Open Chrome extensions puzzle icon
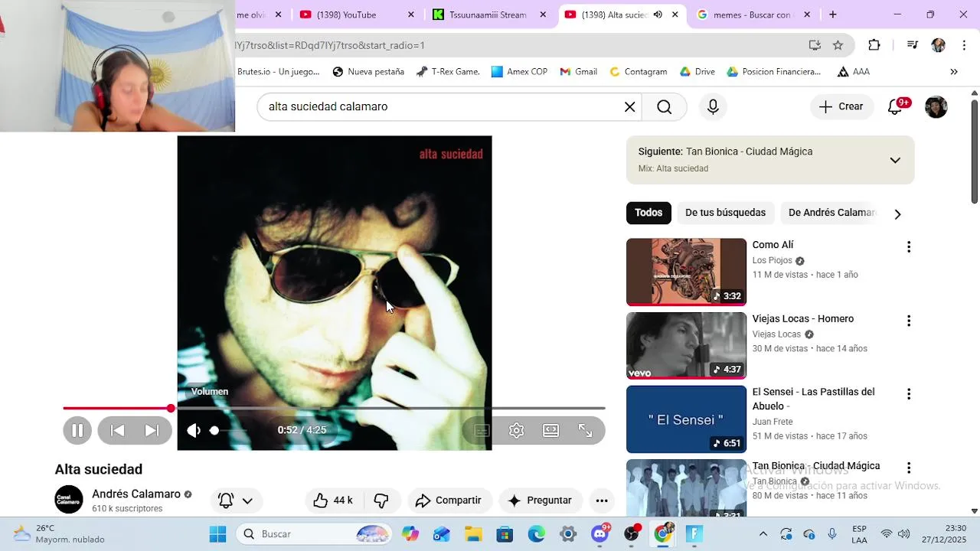Viewport: 980px width, 551px height. point(874,45)
